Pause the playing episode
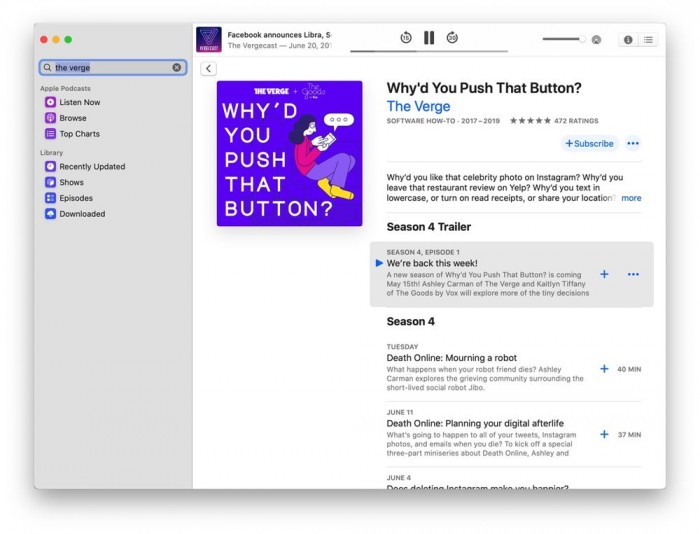The width and height of the screenshot is (700, 534). click(x=429, y=38)
